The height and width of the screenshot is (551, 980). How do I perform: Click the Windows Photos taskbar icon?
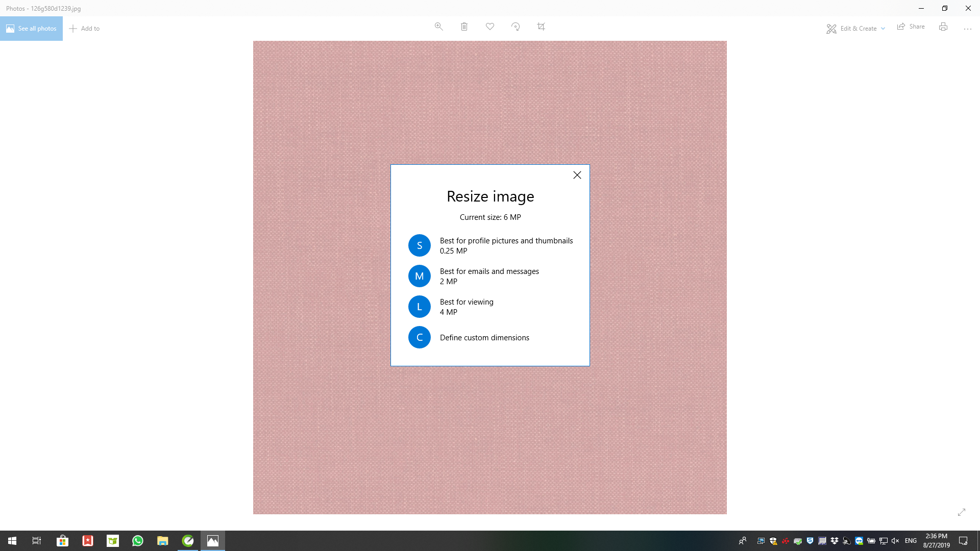[x=213, y=540]
